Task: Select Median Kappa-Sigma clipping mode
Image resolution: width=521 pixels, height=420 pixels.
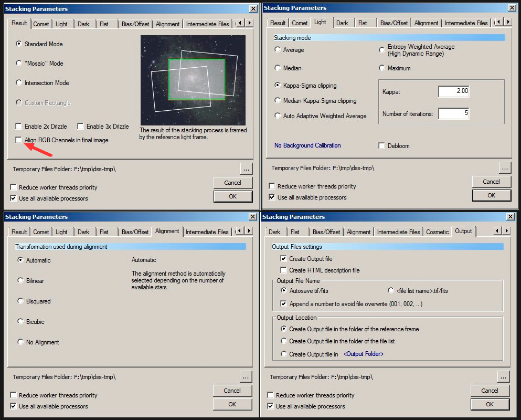Action: pos(278,101)
